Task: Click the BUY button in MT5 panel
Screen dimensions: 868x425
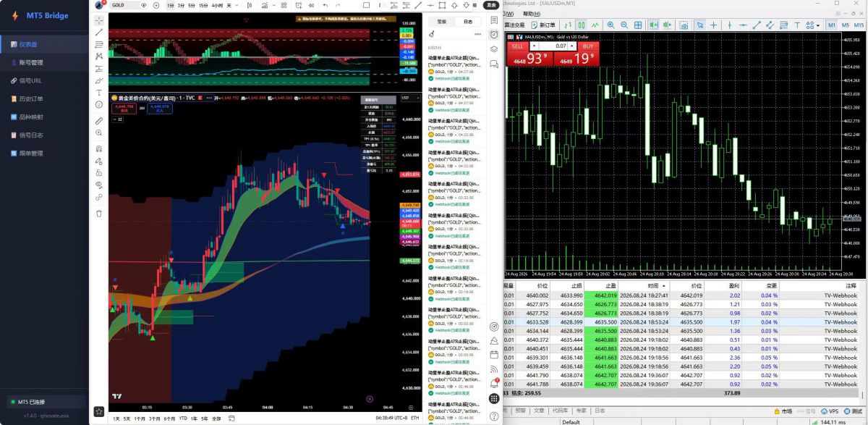Action: coord(587,46)
